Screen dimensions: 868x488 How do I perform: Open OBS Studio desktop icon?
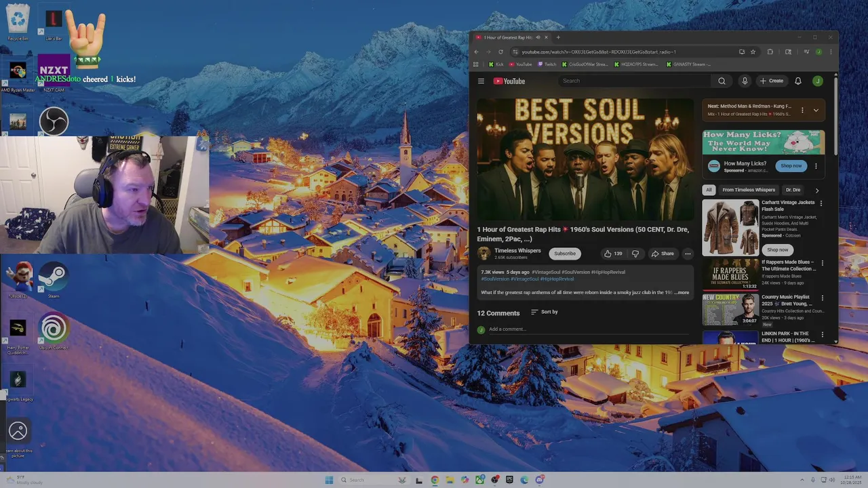pos(54,121)
